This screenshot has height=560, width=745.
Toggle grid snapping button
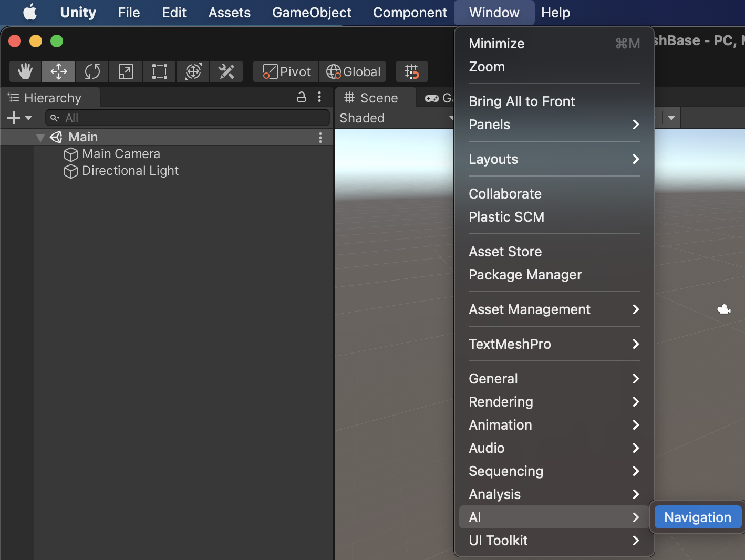pyautogui.click(x=412, y=71)
